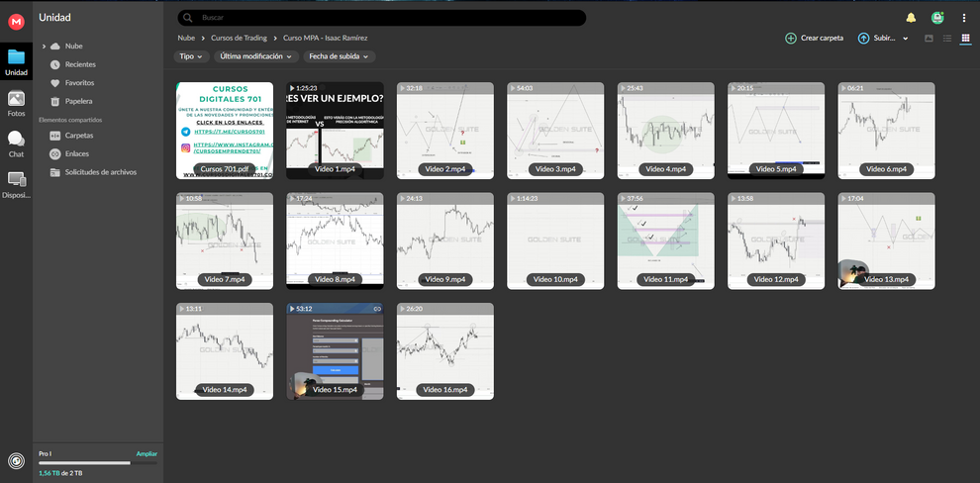Switch to list view

click(x=947, y=38)
